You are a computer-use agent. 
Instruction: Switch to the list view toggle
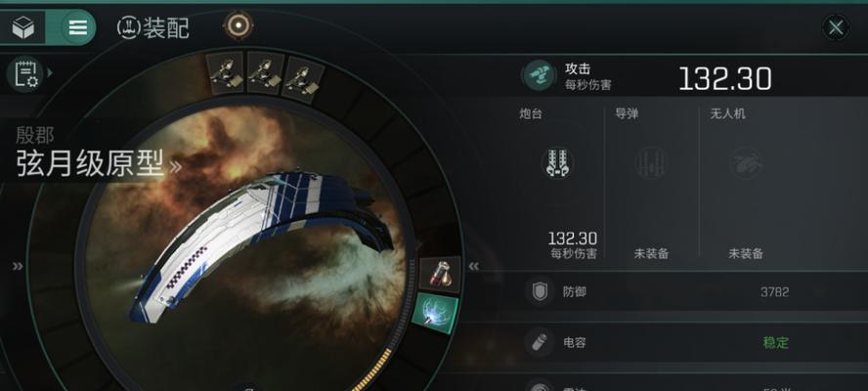(x=77, y=27)
